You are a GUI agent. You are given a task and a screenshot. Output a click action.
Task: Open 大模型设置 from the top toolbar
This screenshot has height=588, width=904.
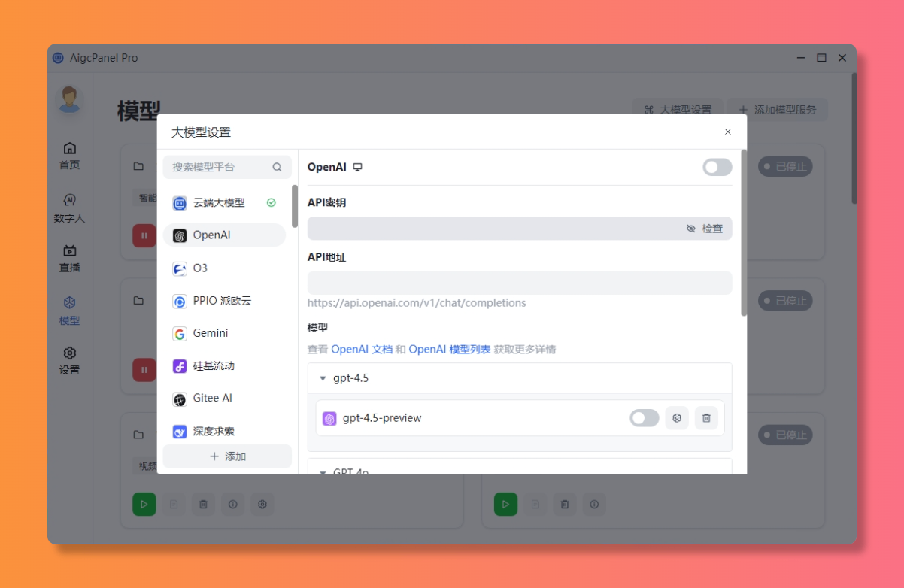[x=676, y=109]
